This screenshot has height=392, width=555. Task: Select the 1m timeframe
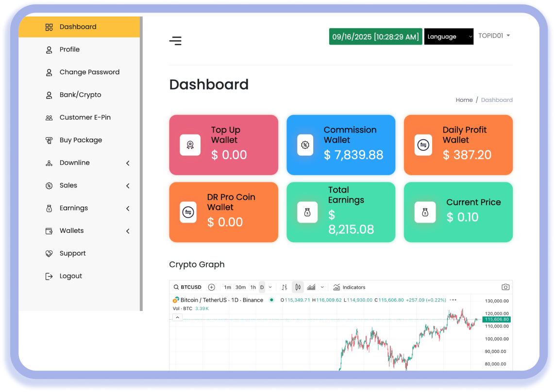[227, 287]
